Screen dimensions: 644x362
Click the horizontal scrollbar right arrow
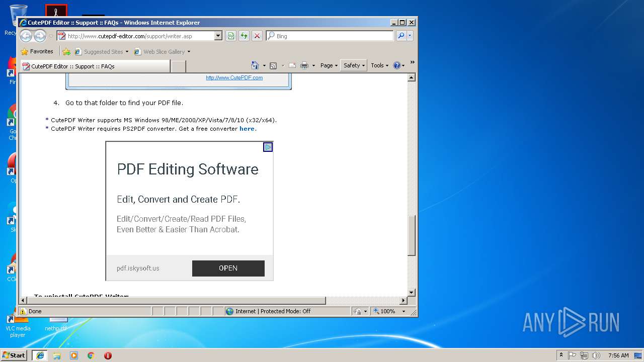pyautogui.click(x=403, y=300)
